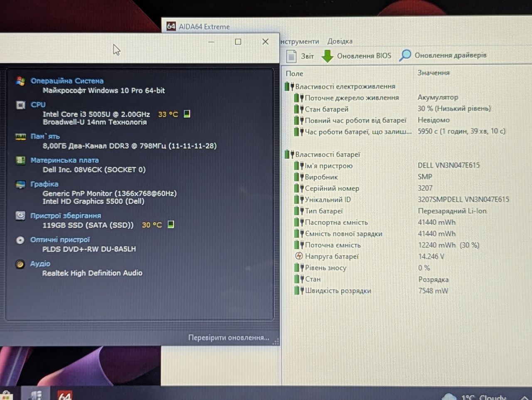This screenshot has width=532, height=400.
Task: Click the green Оновлення BIOS arrow icon
Action: 328,56
